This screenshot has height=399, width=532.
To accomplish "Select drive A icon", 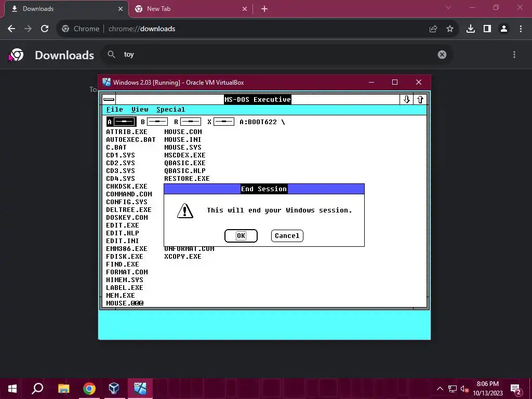I will pos(121,122).
